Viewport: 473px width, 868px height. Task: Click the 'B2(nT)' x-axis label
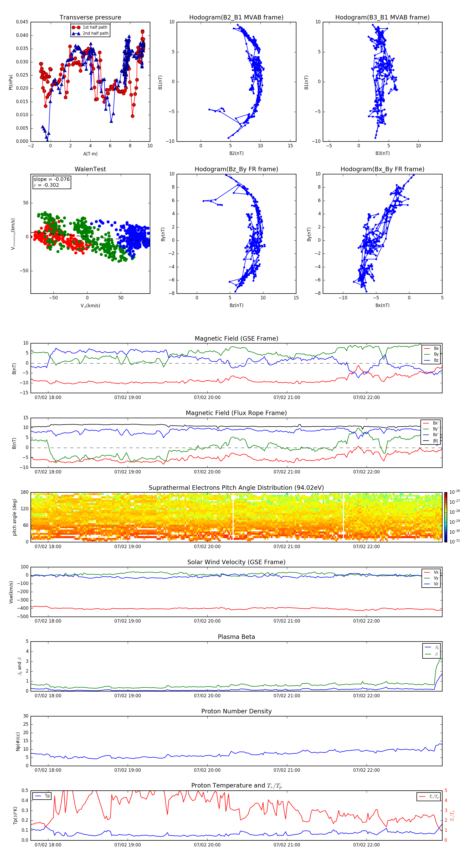[x=236, y=153]
